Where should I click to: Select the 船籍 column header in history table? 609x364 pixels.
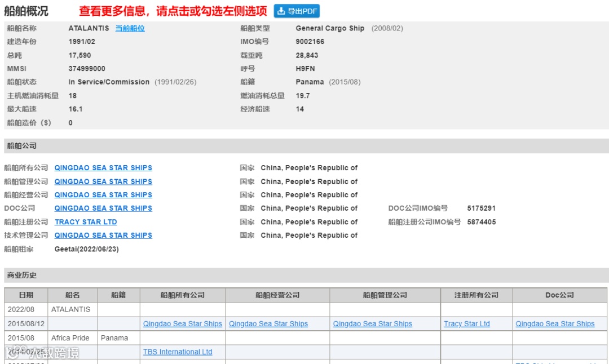tap(118, 295)
